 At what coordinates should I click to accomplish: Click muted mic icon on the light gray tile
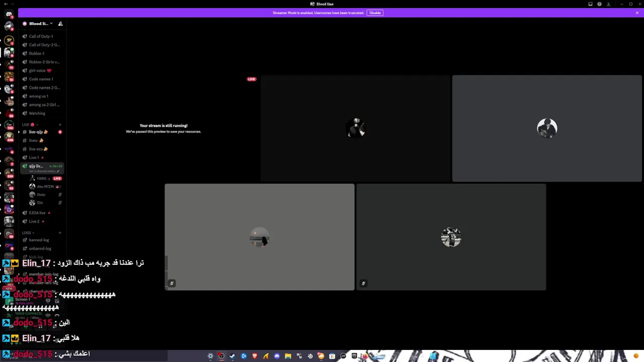point(172,283)
